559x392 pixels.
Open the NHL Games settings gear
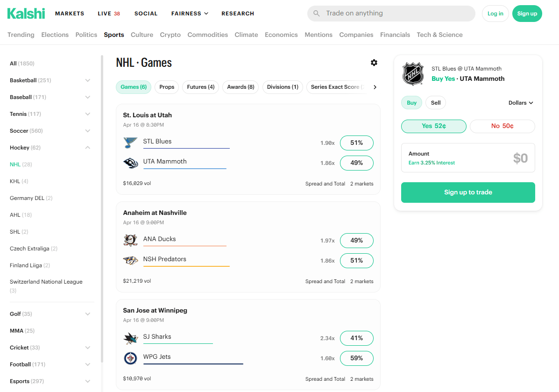pyautogui.click(x=374, y=63)
